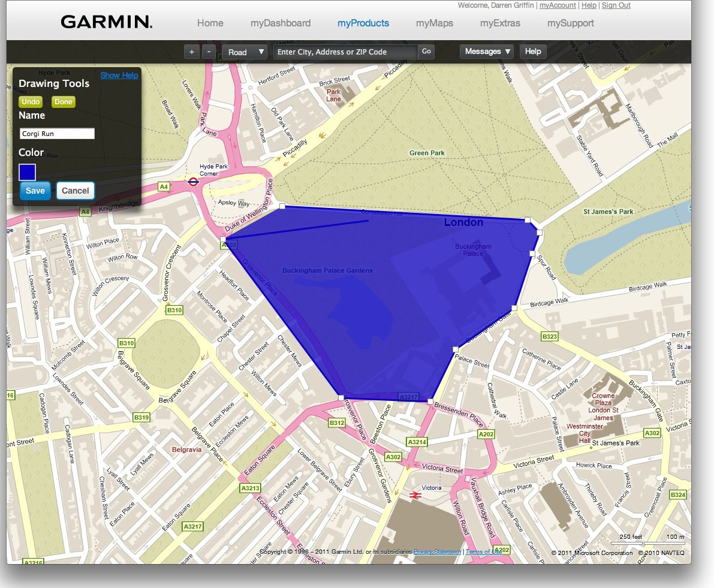Cancel the drawing
The image size is (714, 588).
[76, 191]
